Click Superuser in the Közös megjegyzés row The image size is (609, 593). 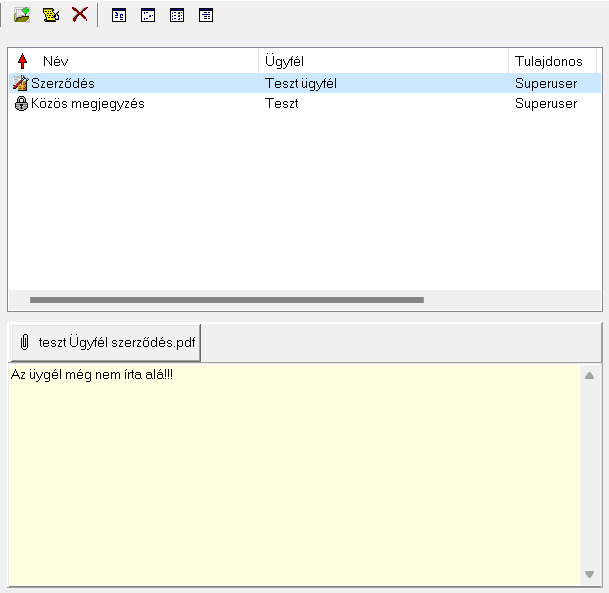coord(546,104)
